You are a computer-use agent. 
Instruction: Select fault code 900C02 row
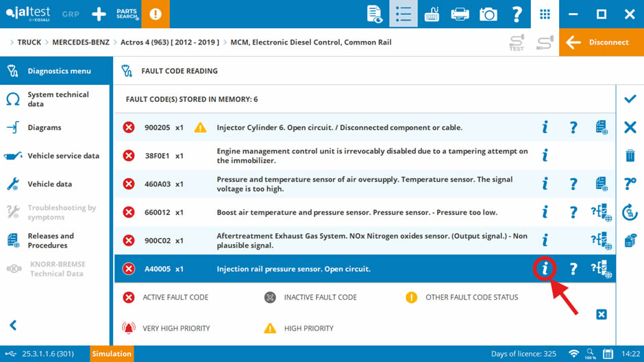click(x=364, y=240)
